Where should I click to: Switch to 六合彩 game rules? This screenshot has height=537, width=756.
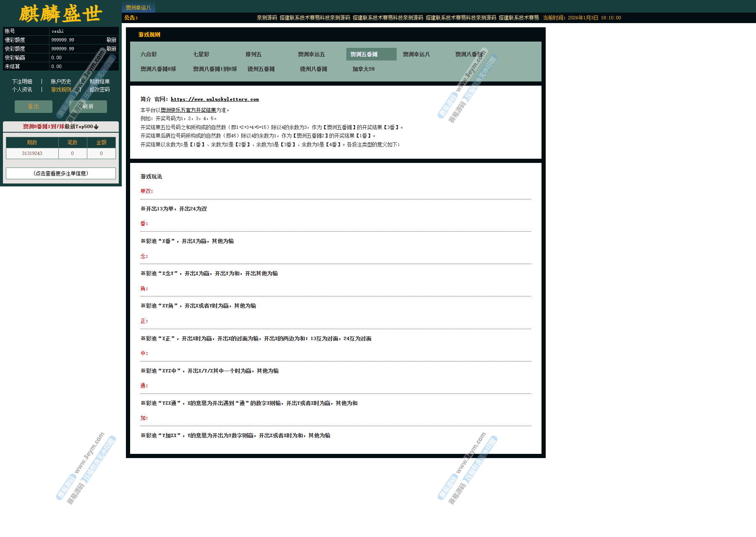tap(149, 55)
